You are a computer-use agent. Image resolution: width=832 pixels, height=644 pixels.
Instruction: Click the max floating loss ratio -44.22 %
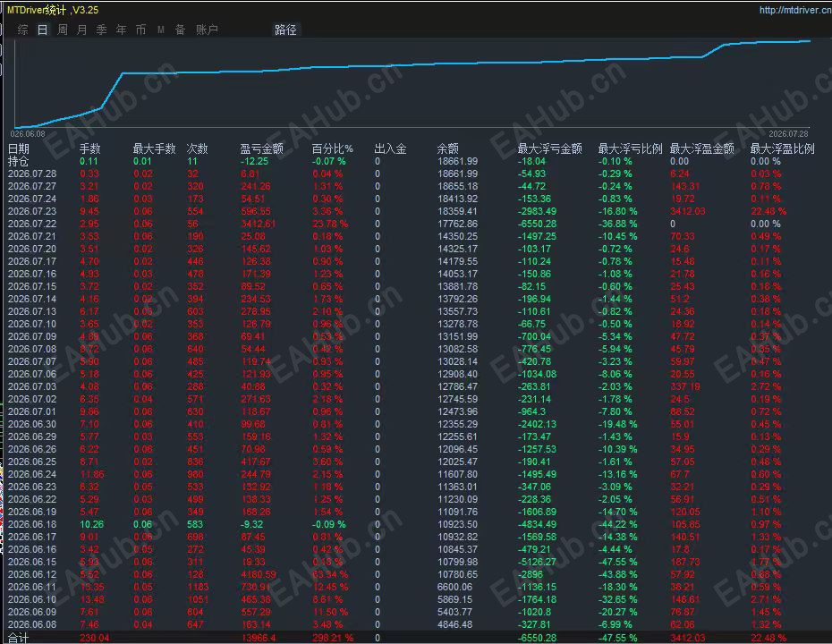pos(617,524)
